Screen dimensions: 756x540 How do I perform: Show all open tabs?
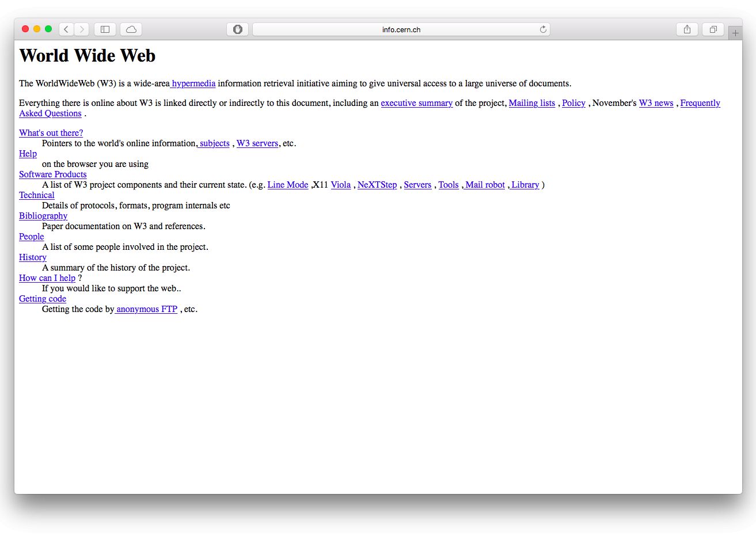[713, 29]
